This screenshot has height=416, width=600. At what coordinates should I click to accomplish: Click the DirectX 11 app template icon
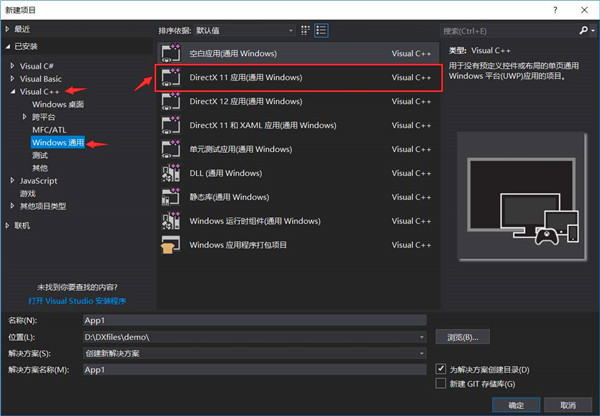(171, 77)
